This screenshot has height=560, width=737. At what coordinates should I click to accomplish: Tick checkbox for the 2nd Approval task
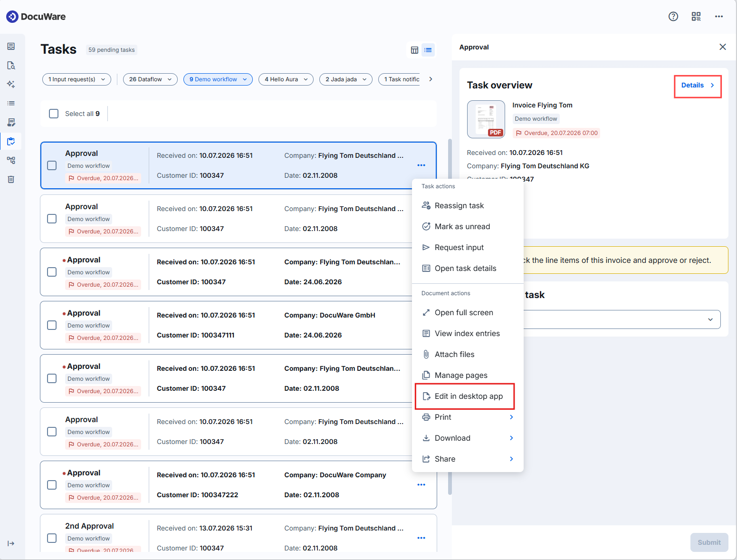click(x=52, y=538)
